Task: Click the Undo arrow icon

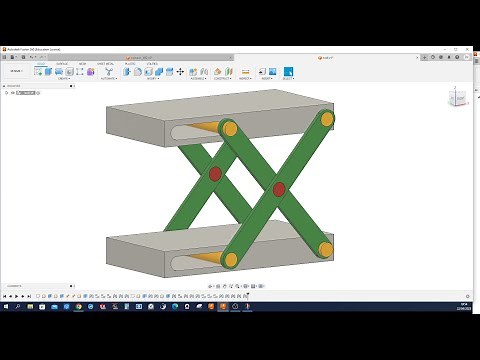Action: click(32, 57)
